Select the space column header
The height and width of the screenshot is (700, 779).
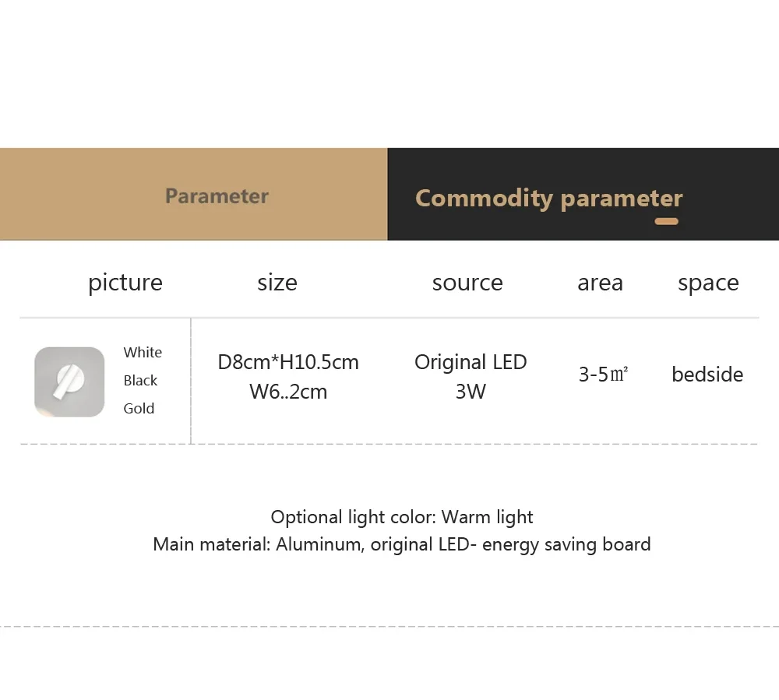click(708, 283)
